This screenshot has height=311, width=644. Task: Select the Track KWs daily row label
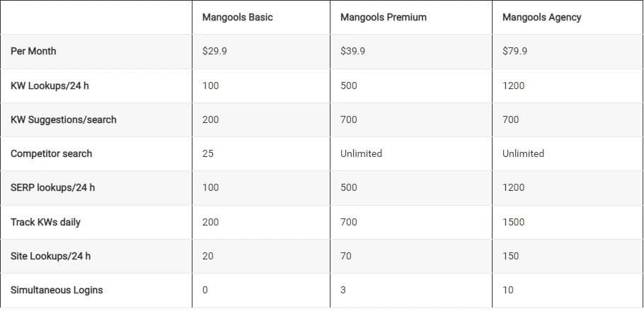[45, 222]
